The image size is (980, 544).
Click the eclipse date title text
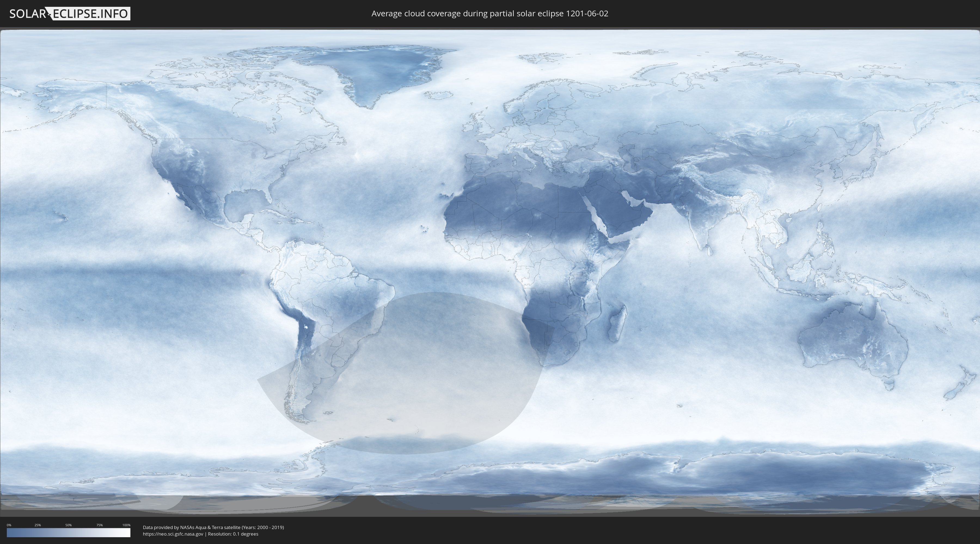pos(490,14)
